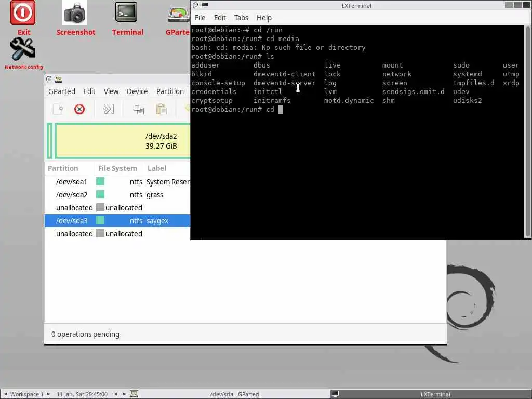
Task: Open the GParted desktop icon
Action: click(179, 15)
